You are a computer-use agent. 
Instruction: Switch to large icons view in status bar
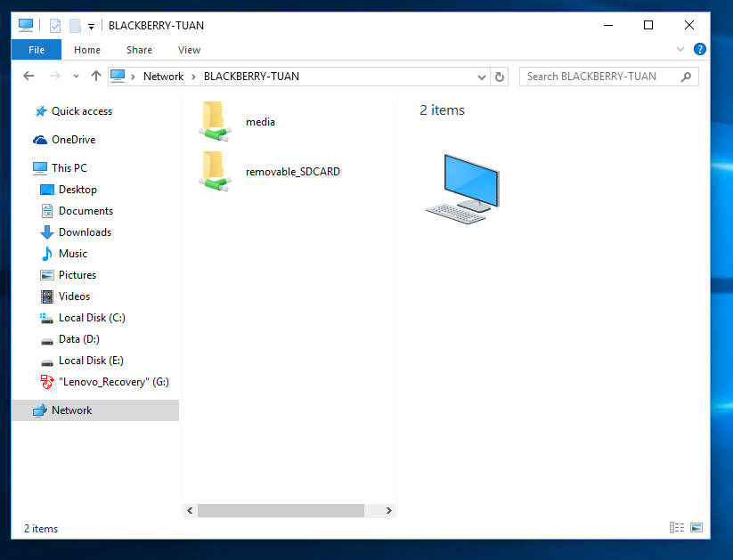click(x=696, y=528)
